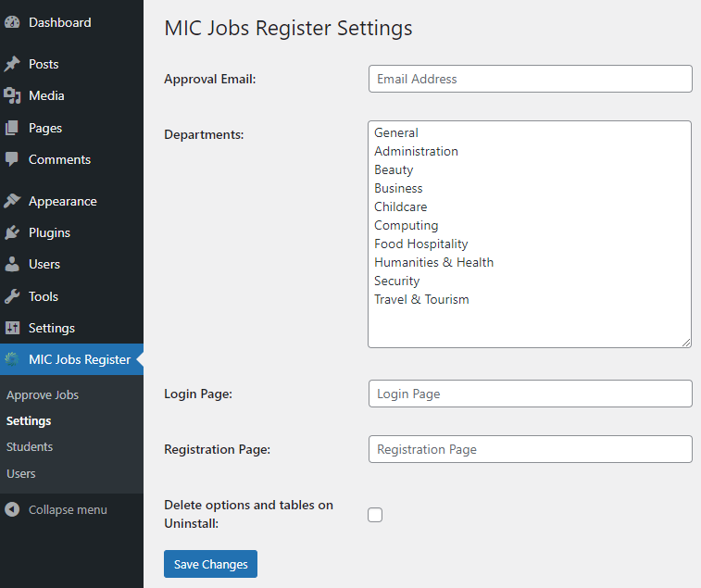The image size is (701, 588).
Task: Click the Posts pushpin icon
Action: 12,64
